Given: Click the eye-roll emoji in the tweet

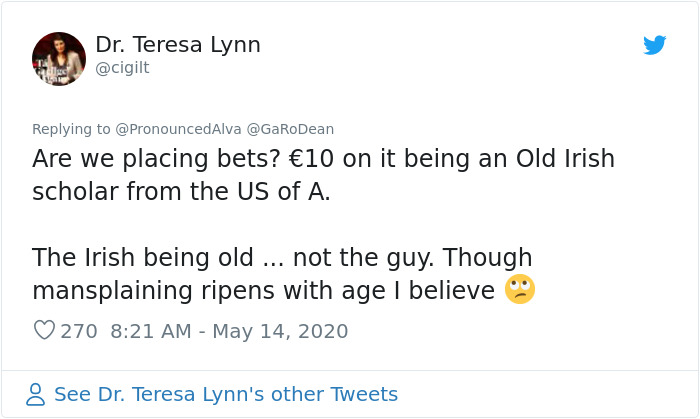Looking at the screenshot, I should point(520,290).
